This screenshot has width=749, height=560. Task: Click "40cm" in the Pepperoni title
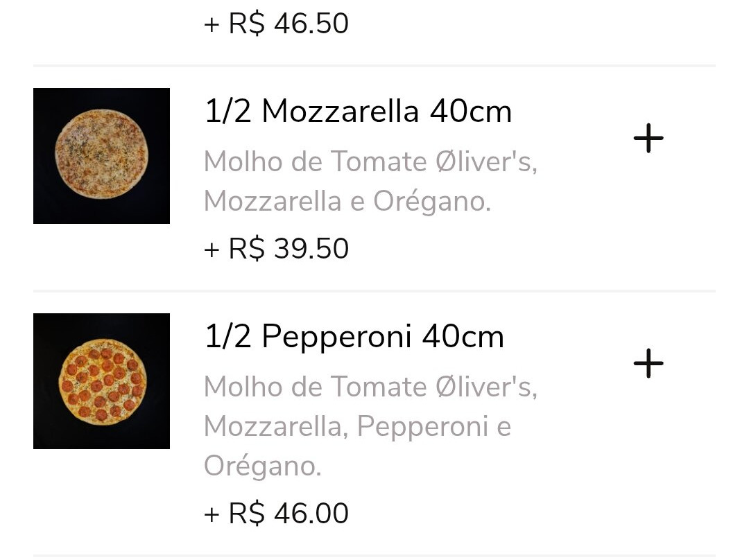[x=463, y=337]
